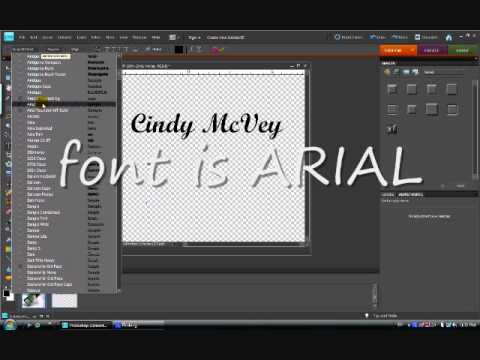480x360 pixels.
Task: Click the Photoshop Elements taskbar button
Action: (x=86, y=325)
